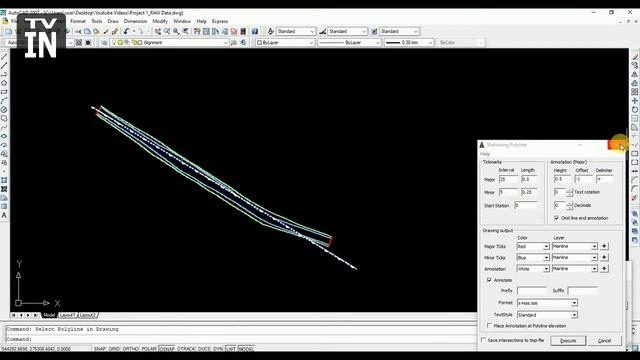Toggle GRID display in status bar
Viewport: 640px width, 360px height.
click(114, 349)
